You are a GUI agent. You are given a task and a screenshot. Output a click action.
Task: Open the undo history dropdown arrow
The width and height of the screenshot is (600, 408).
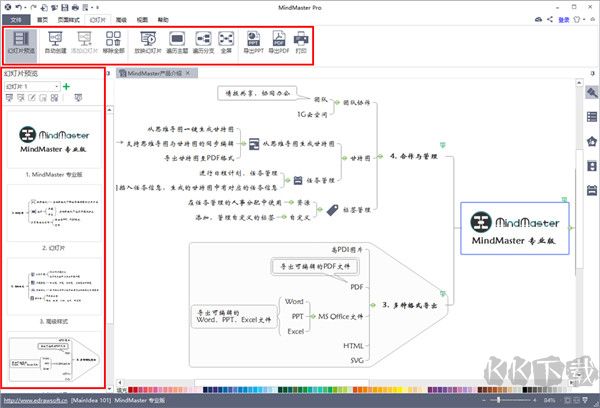coord(25,7)
